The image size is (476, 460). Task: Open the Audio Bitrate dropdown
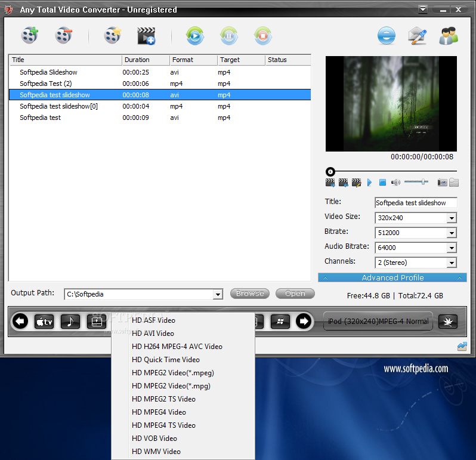(452, 248)
